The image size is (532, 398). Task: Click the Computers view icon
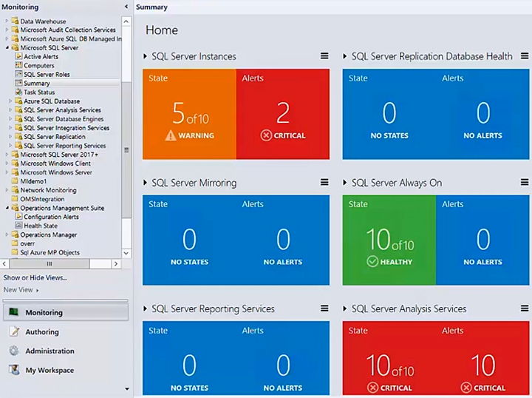coord(18,65)
